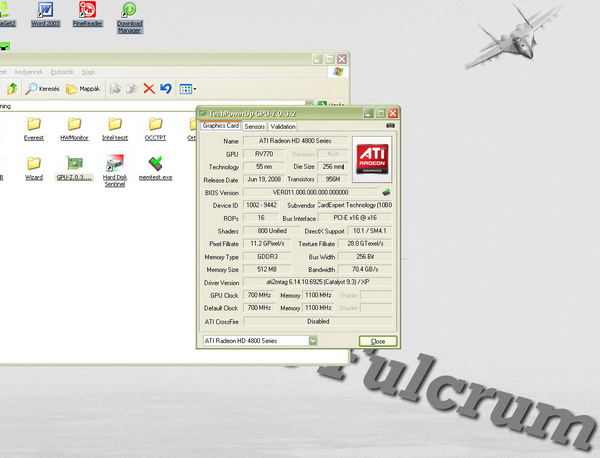Click the Device ID value 1002 - 9442

261,205
